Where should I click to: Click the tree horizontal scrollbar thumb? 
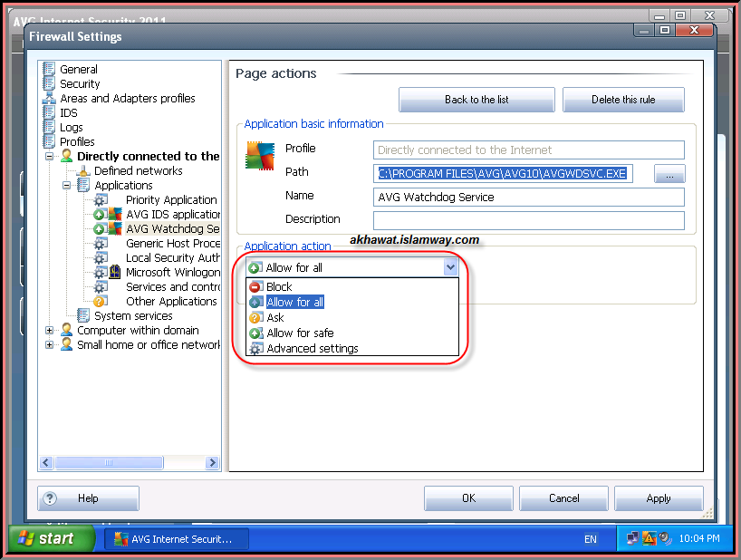(x=110, y=463)
